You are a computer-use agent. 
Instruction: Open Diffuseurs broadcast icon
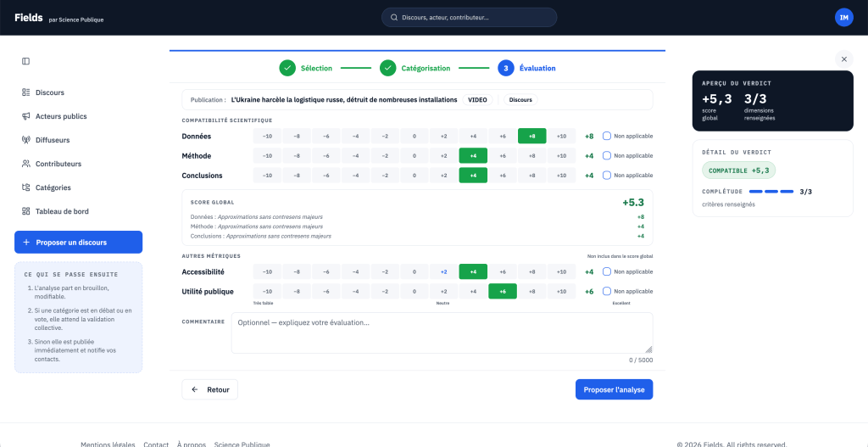coord(25,140)
